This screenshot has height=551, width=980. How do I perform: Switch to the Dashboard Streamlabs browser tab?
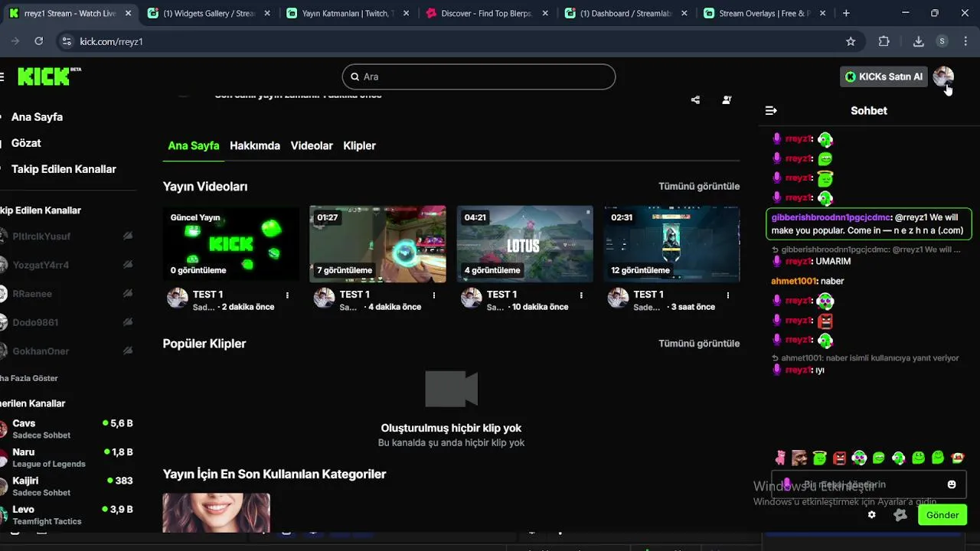(626, 13)
